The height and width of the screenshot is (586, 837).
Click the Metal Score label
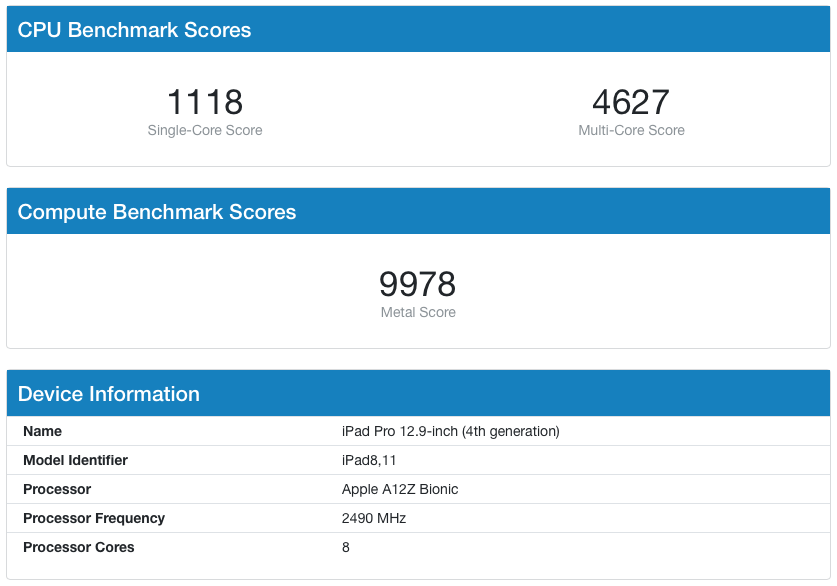pos(418,312)
